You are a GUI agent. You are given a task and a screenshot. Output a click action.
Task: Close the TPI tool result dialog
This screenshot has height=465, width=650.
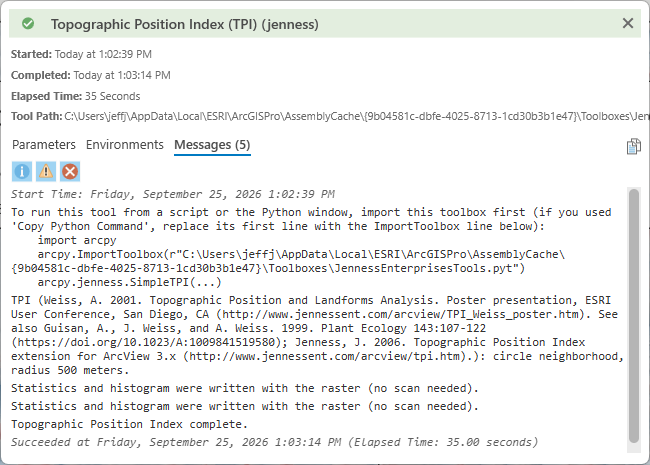click(x=628, y=23)
